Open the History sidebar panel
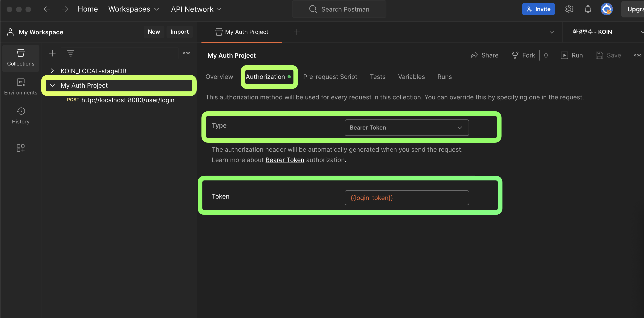 [x=21, y=116]
